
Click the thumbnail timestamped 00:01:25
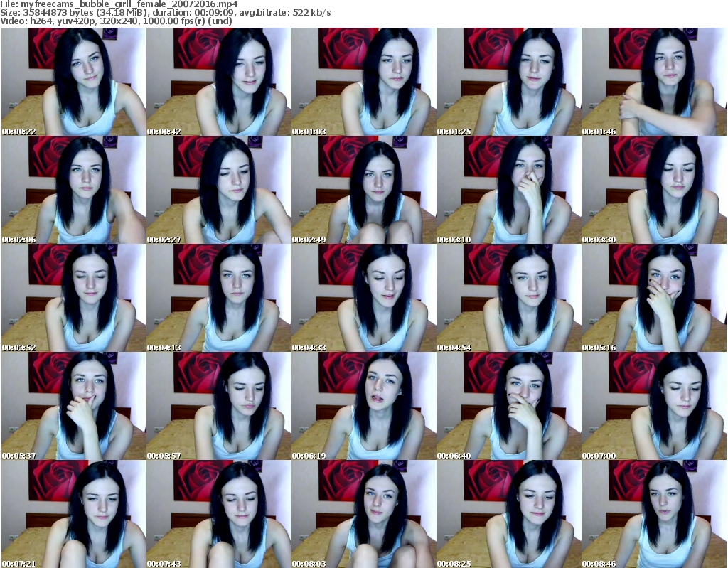[x=509, y=82]
